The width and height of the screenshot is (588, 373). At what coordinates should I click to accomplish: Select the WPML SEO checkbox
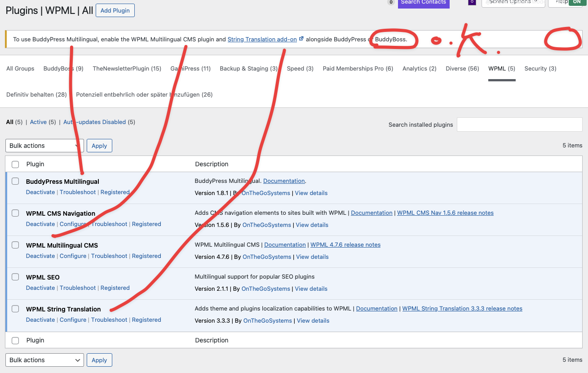pyautogui.click(x=15, y=277)
